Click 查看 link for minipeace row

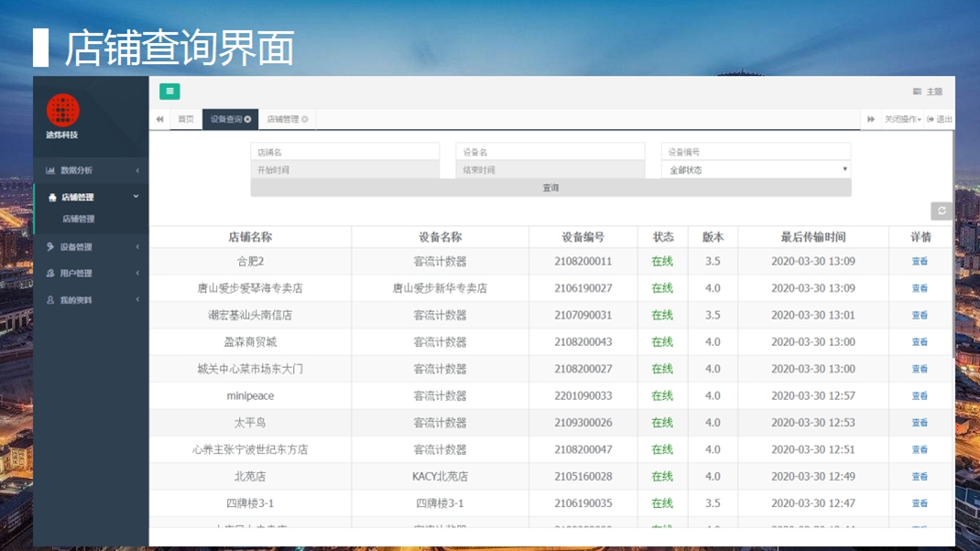click(x=920, y=396)
